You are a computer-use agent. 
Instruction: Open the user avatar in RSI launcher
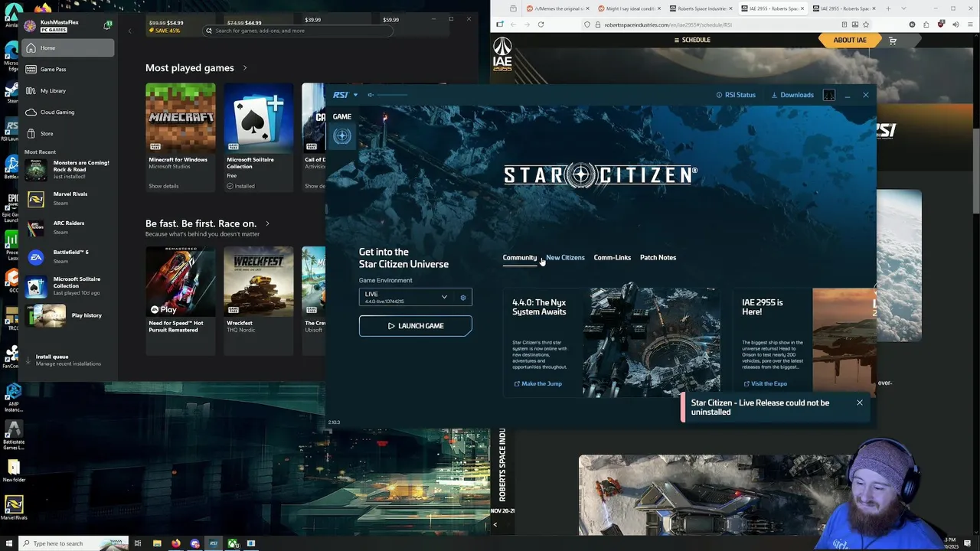click(x=829, y=95)
